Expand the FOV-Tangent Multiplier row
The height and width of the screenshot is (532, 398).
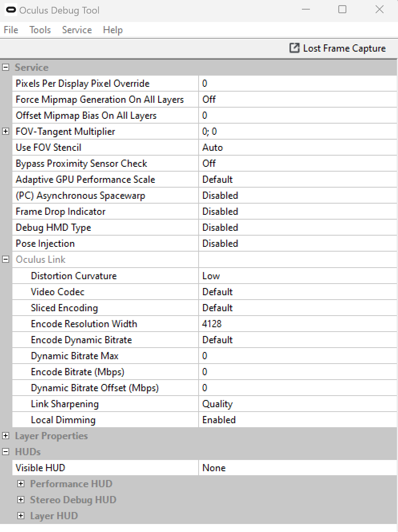tap(6, 131)
